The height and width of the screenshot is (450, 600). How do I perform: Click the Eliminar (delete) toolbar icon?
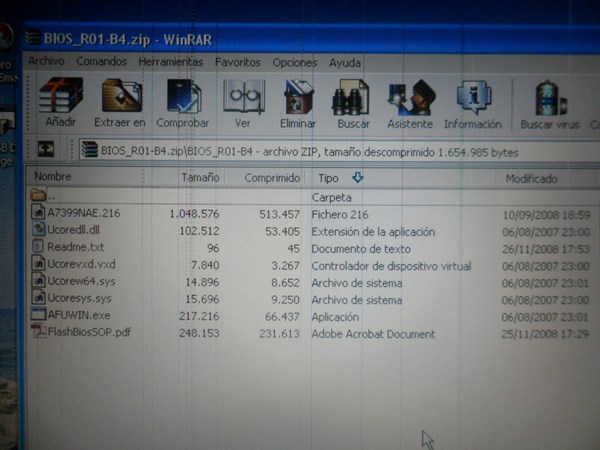point(299,97)
